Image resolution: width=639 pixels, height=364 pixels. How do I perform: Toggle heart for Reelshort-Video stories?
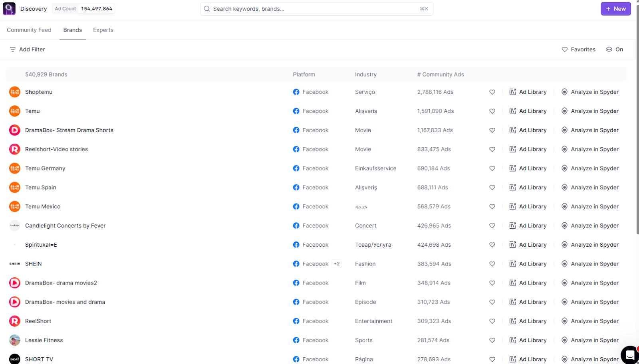pyautogui.click(x=492, y=149)
